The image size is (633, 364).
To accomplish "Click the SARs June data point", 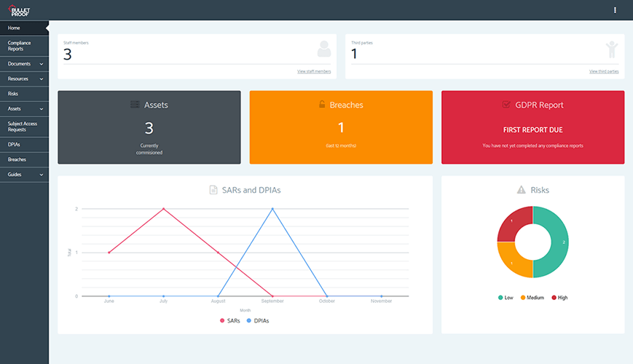I will click(109, 253).
